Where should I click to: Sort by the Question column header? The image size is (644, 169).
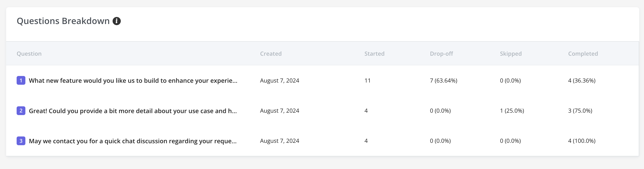click(29, 54)
